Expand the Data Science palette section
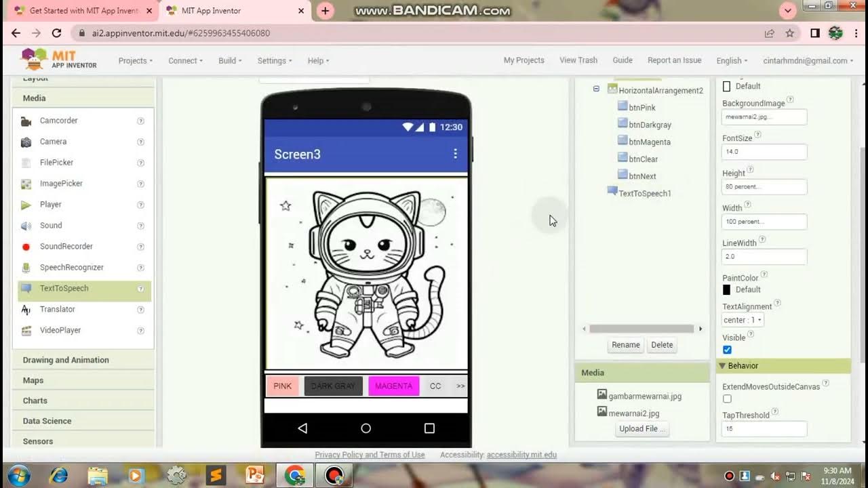This screenshot has height=488, width=868. [83, 421]
